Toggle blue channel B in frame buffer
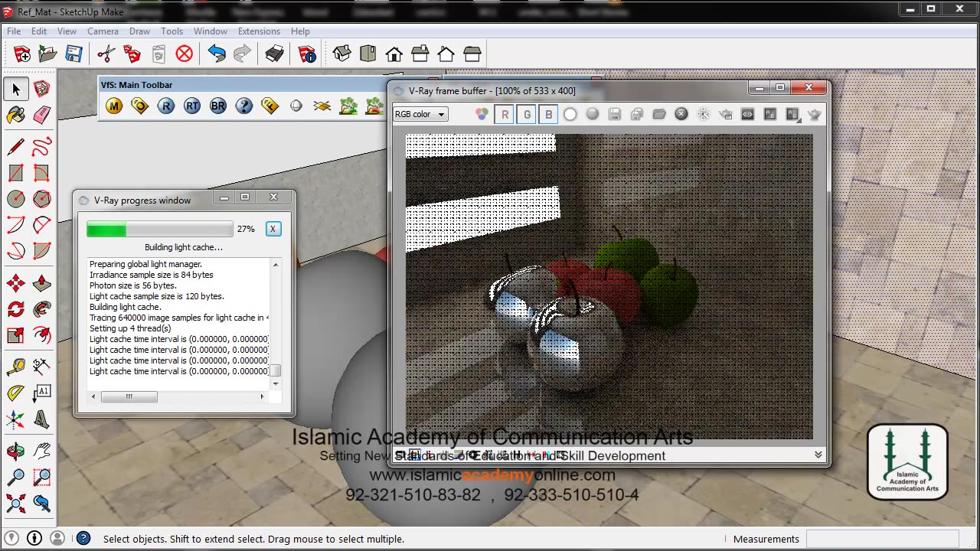The image size is (980, 551). pyautogui.click(x=549, y=114)
